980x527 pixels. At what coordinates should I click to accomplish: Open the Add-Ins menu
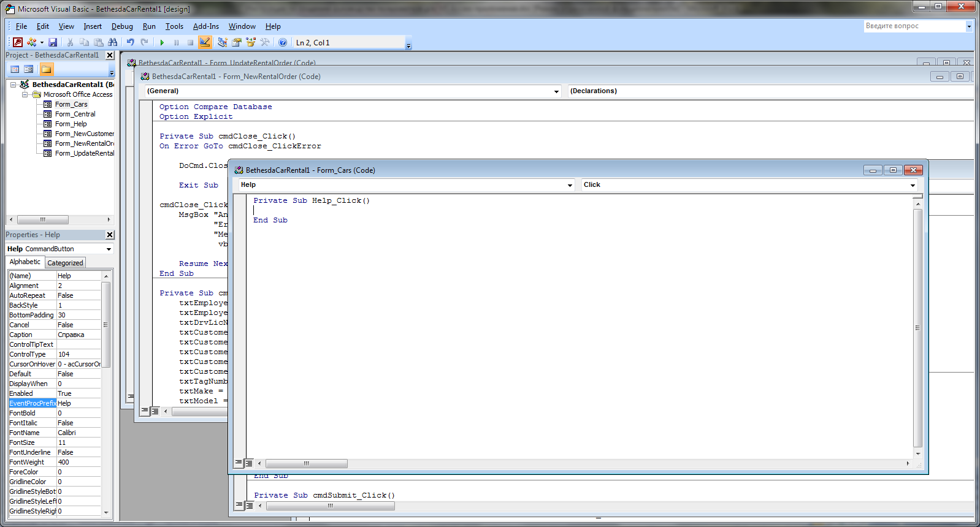click(x=206, y=26)
